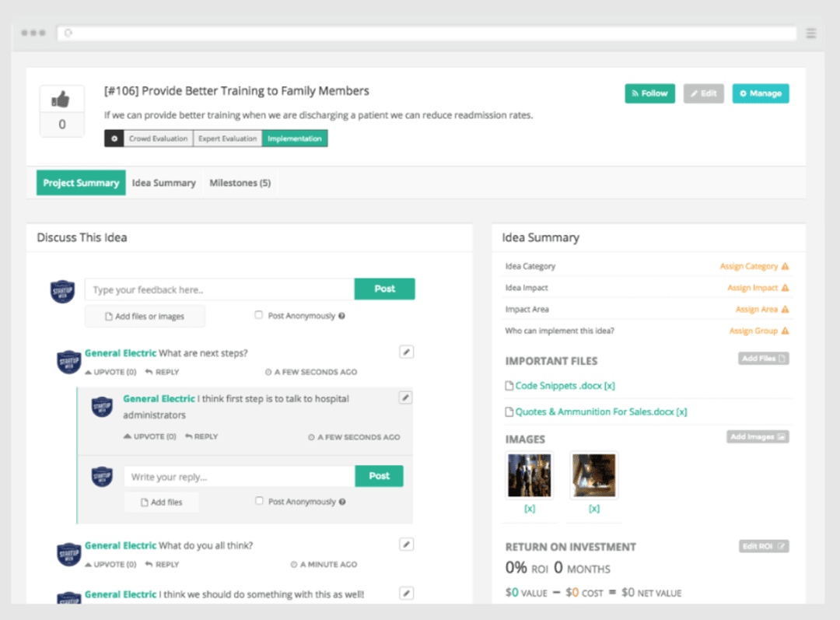Click the pencil edit icon on "What are next steps?"
This screenshot has width=840, height=620.
406,352
